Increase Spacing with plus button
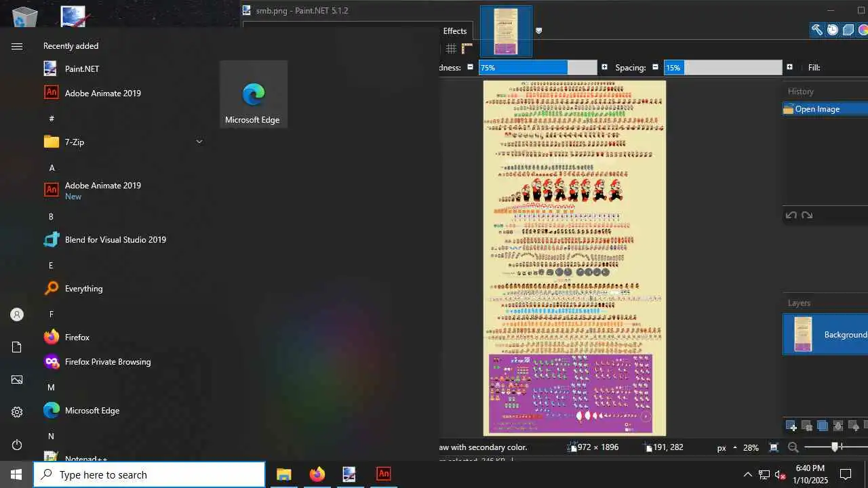The width and height of the screenshot is (868, 488). (789, 67)
